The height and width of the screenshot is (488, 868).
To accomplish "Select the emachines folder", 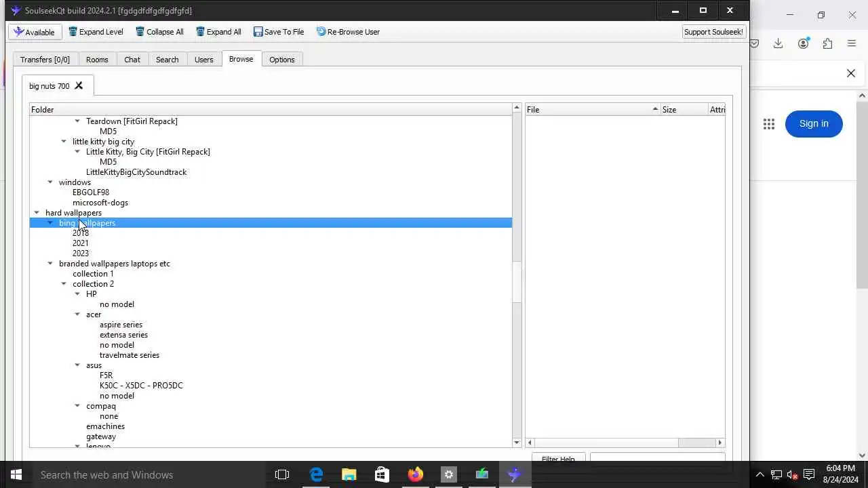I will [x=105, y=426].
